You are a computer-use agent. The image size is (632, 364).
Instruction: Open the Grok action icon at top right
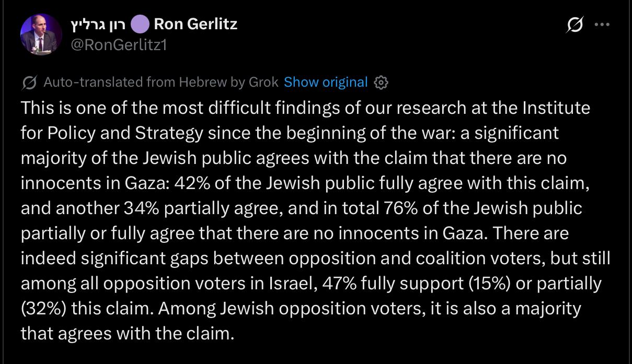click(574, 25)
